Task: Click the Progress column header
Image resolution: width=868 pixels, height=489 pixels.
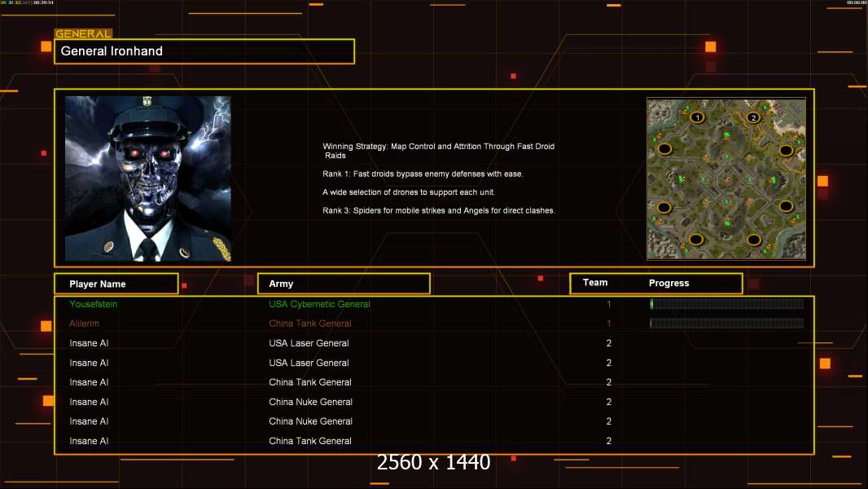Action: (x=669, y=283)
